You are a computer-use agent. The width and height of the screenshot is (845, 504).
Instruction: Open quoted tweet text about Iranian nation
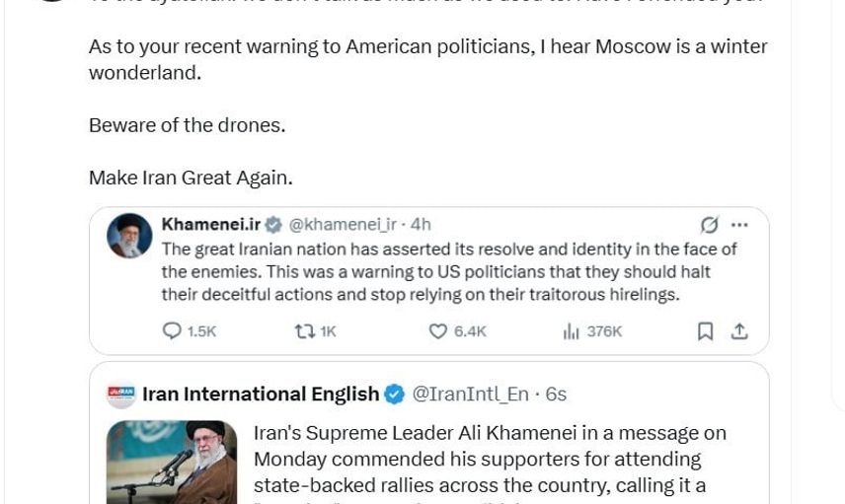tap(449, 271)
